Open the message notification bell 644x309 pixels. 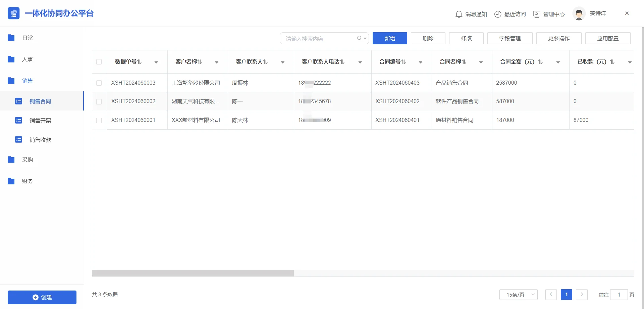click(x=459, y=14)
